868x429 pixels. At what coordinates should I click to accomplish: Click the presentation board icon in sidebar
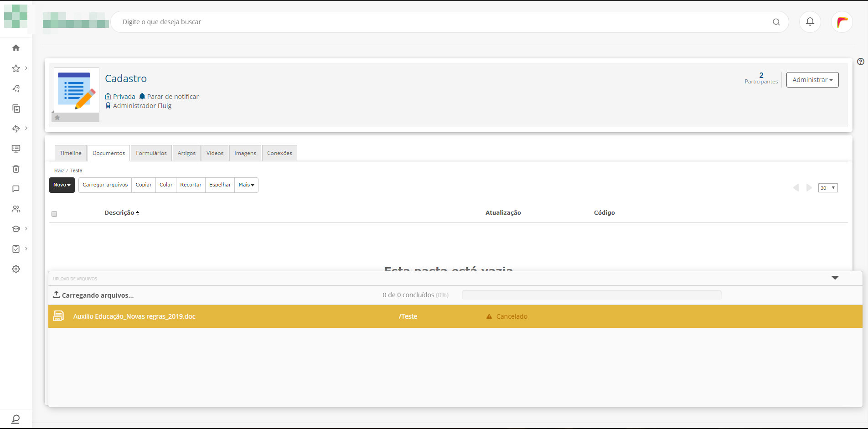click(16, 149)
